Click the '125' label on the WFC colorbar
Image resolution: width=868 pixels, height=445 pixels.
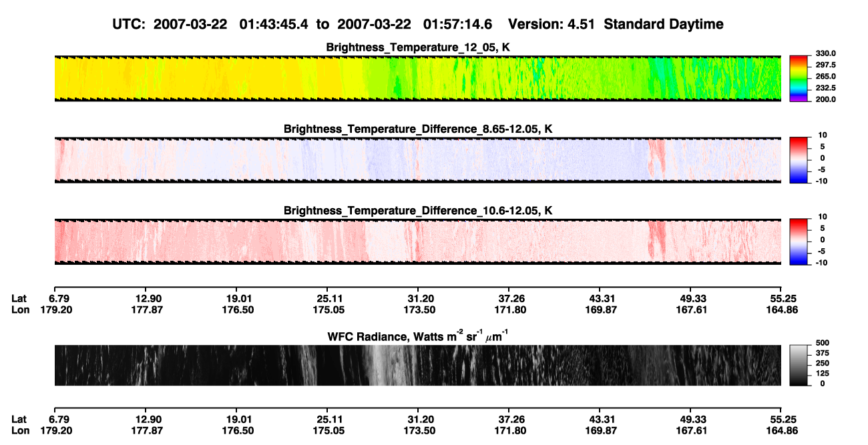click(x=823, y=374)
